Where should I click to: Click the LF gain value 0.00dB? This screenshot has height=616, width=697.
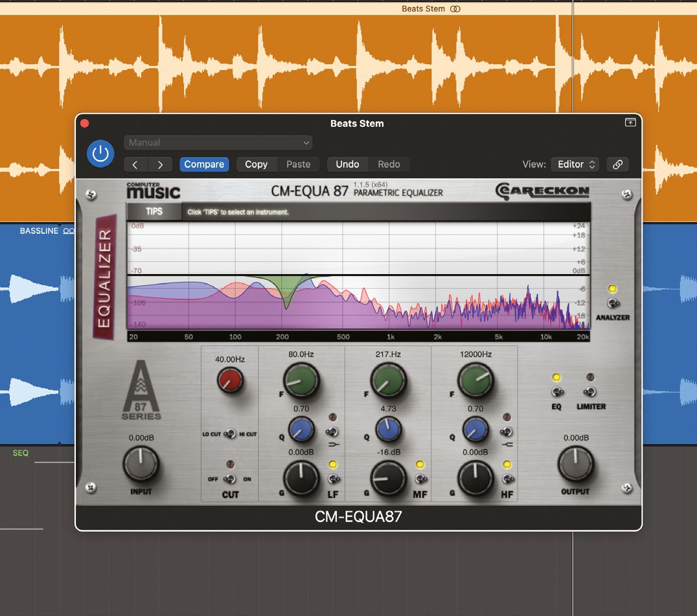(x=301, y=452)
